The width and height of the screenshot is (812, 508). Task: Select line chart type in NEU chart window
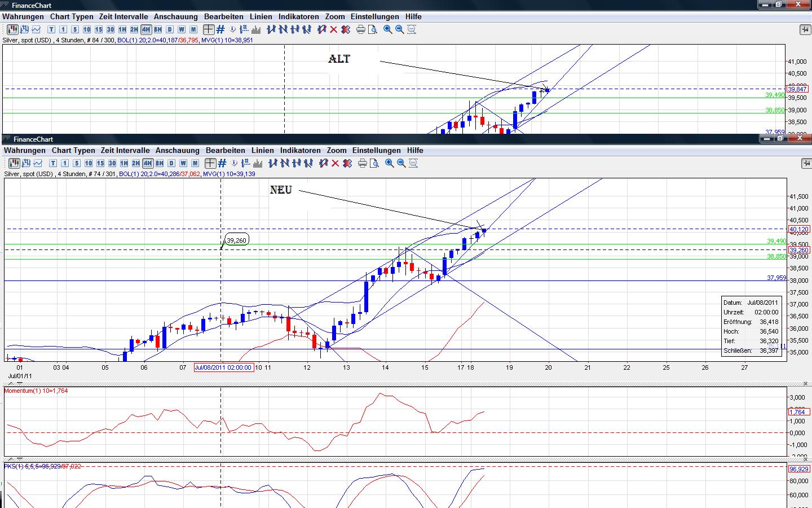[38, 163]
